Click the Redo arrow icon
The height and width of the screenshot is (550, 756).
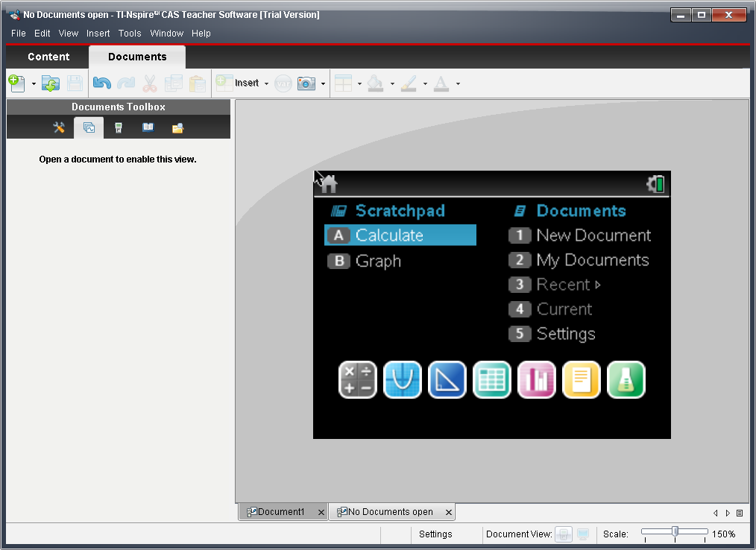pos(126,83)
